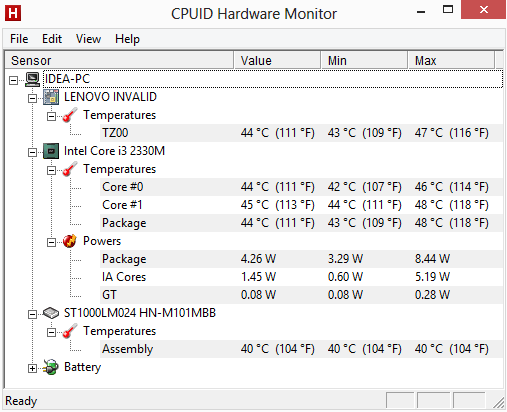Screen dimensions: 507x412
Task: Open the Help menu
Action: 127,39
